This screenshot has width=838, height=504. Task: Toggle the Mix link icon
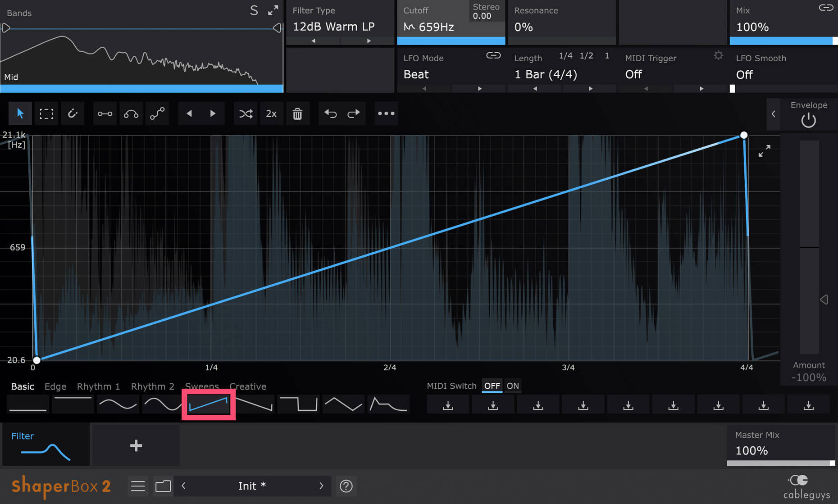click(826, 8)
